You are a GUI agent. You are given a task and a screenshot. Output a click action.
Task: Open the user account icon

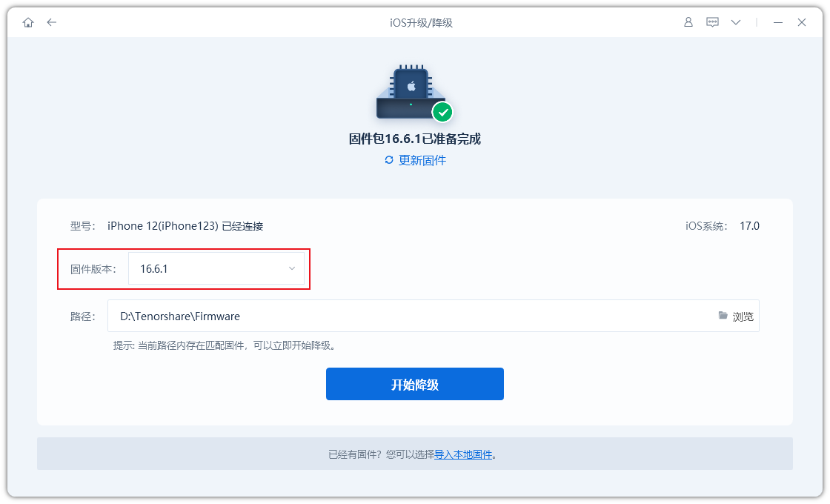(x=688, y=22)
